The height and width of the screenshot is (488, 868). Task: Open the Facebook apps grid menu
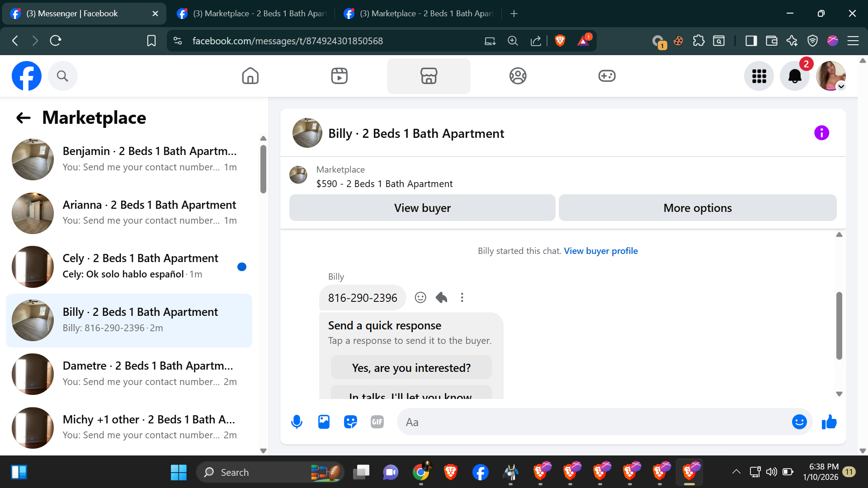[x=759, y=76]
